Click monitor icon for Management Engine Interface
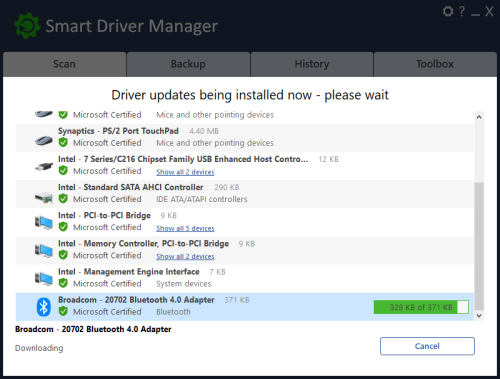500x379 pixels. click(x=44, y=279)
